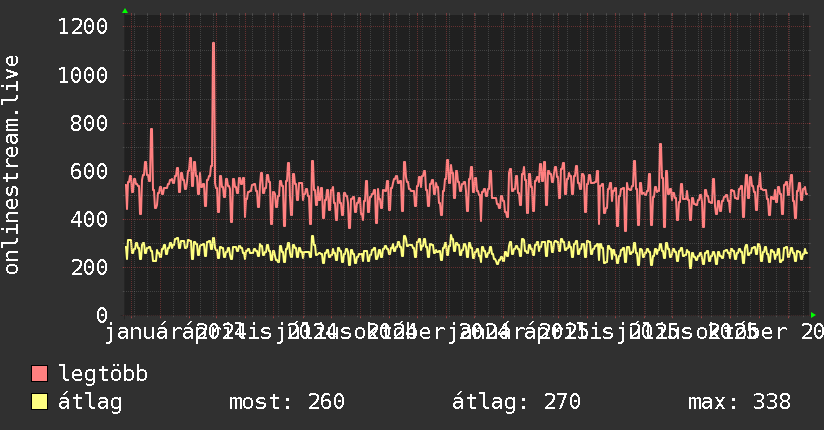Click the átlag legend label beside yellow swatch

click(90, 402)
